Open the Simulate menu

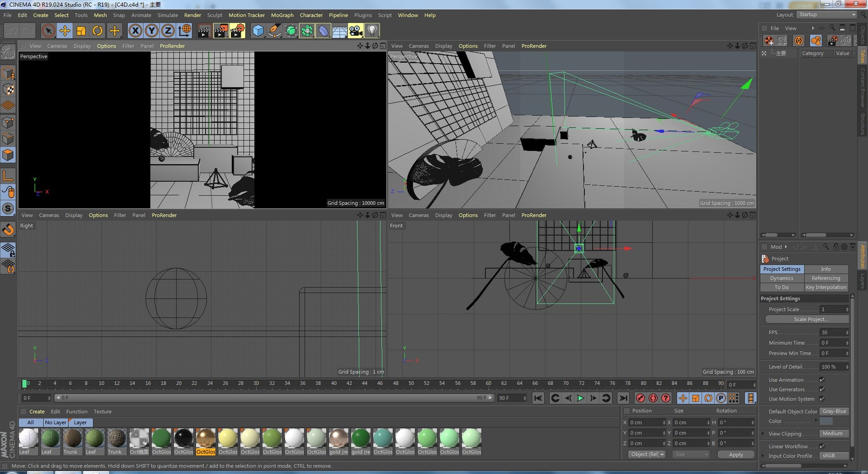pyautogui.click(x=168, y=15)
